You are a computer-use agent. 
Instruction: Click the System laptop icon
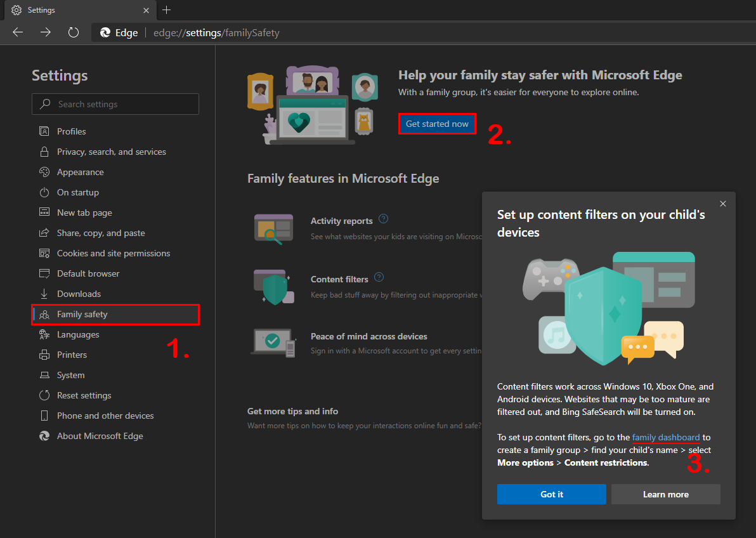click(x=44, y=375)
